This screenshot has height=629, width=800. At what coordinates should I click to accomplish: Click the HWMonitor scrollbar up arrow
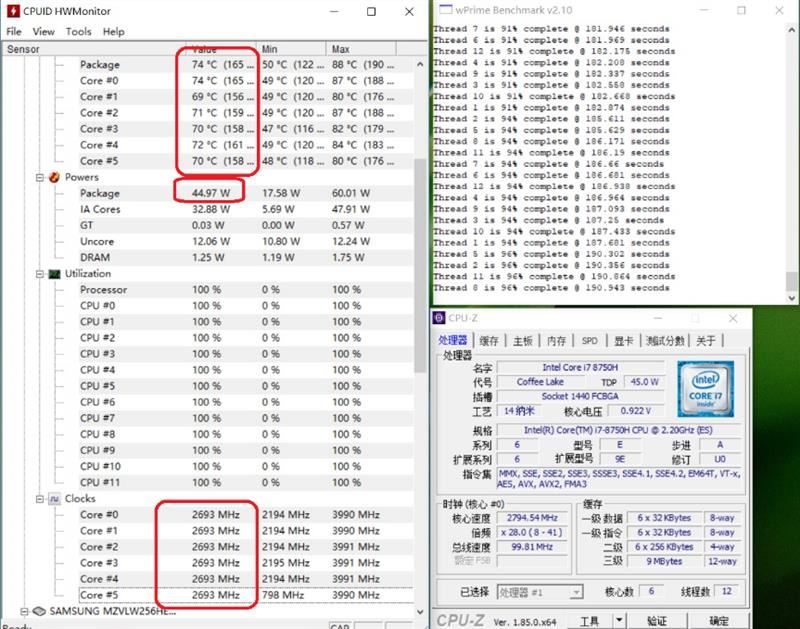tap(420, 64)
